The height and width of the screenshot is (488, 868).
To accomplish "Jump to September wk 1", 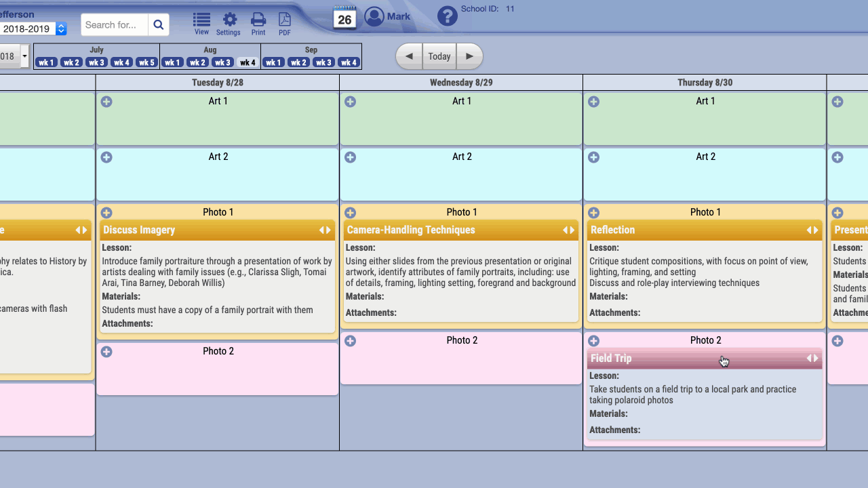I will [x=273, y=62].
